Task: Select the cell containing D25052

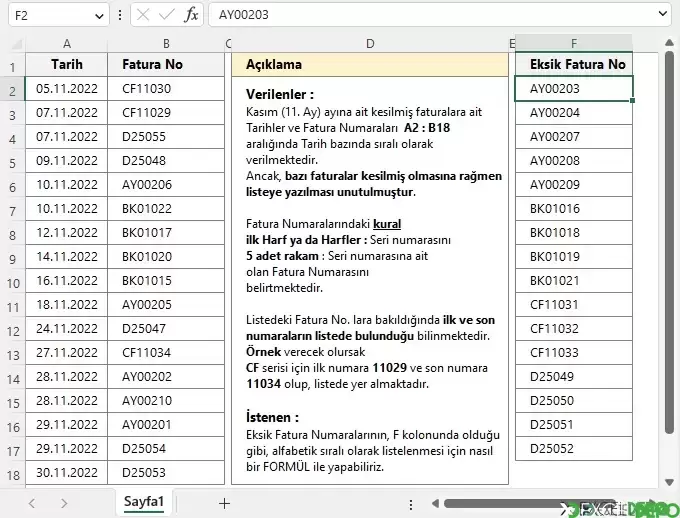Action: tap(574, 449)
